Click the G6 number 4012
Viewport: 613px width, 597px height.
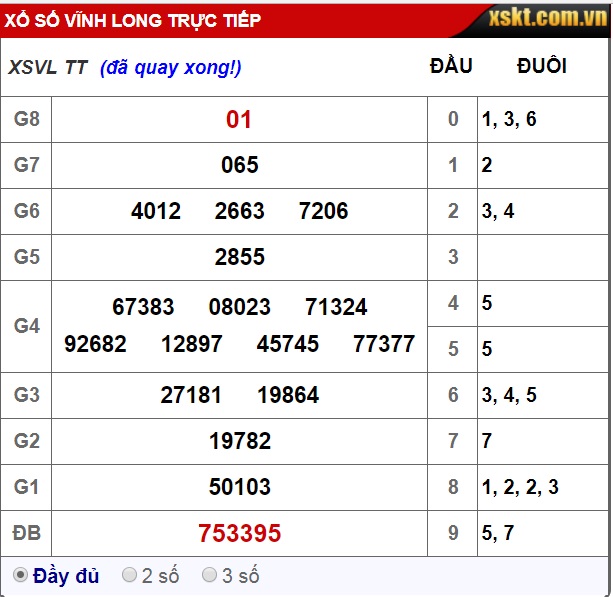pos(156,211)
